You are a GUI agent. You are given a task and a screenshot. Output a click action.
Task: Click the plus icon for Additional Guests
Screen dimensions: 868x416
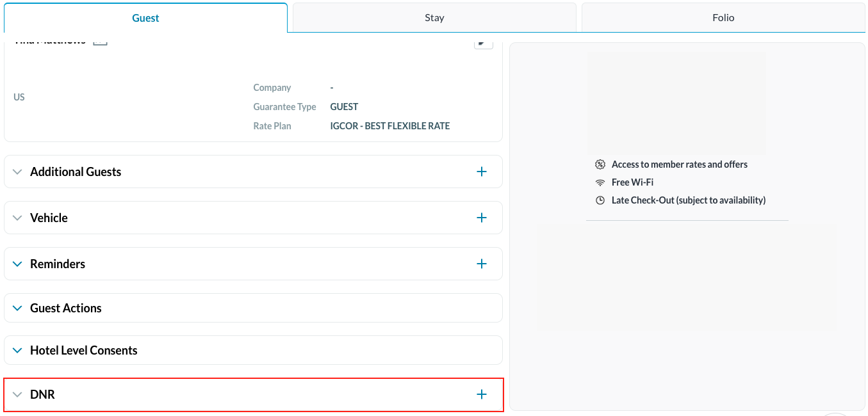pyautogui.click(x=482, y=172)
